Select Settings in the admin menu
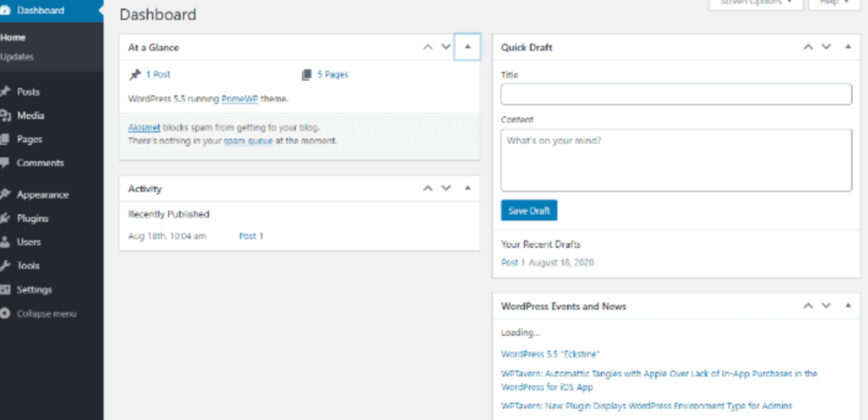 point(34,290)
